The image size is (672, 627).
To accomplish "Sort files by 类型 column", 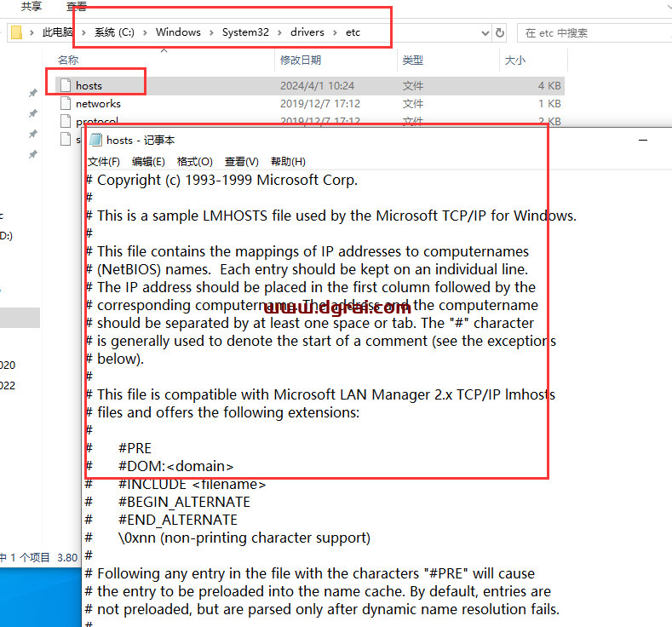I will (x=413, y=60).
